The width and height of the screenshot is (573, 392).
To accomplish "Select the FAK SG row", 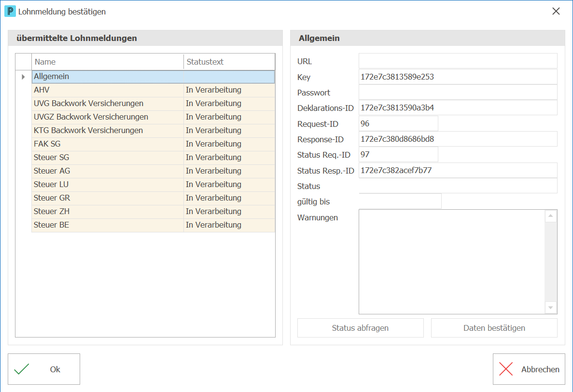I will pos(153,144).
